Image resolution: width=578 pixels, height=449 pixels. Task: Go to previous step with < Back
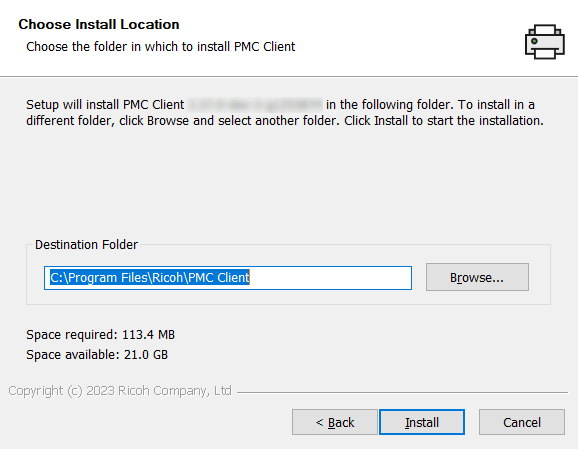335,422
